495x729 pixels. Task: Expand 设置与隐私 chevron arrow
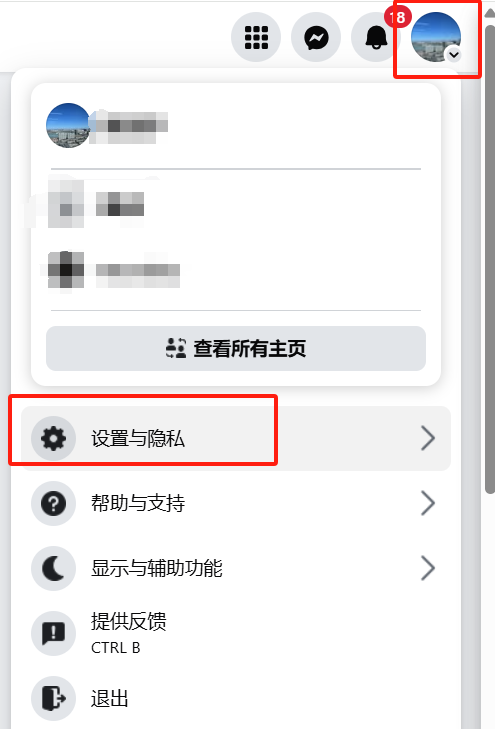[x=428, y=438]
